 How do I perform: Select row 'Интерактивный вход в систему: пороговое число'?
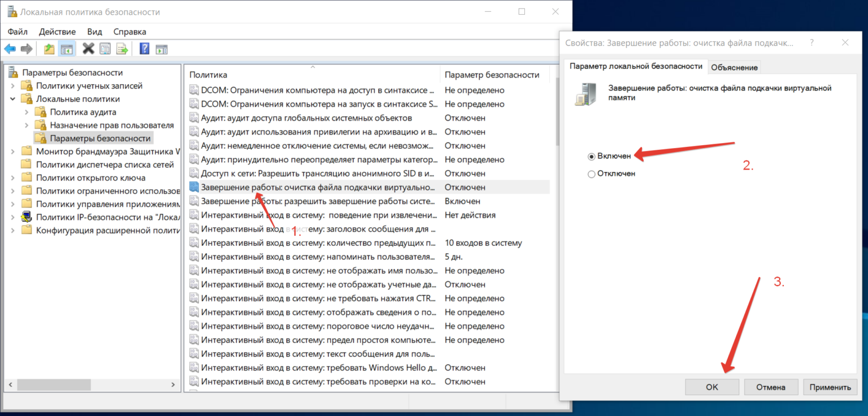click(368, 326)
